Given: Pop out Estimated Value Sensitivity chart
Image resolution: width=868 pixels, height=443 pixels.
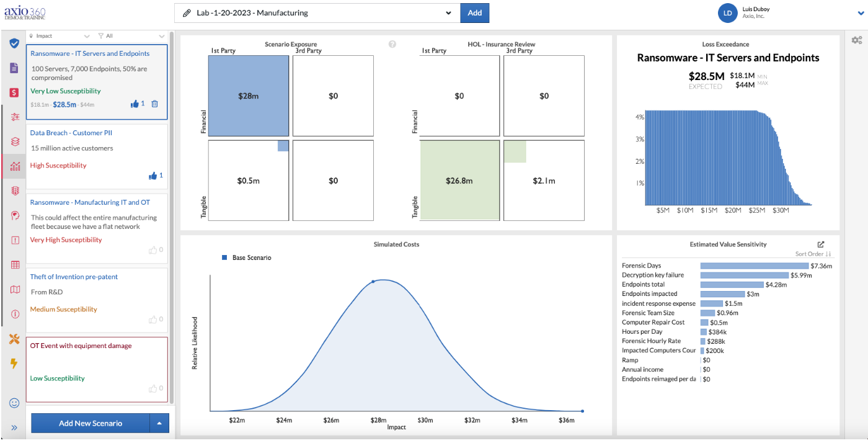Looking at the screenshot, I should (821, 244).
